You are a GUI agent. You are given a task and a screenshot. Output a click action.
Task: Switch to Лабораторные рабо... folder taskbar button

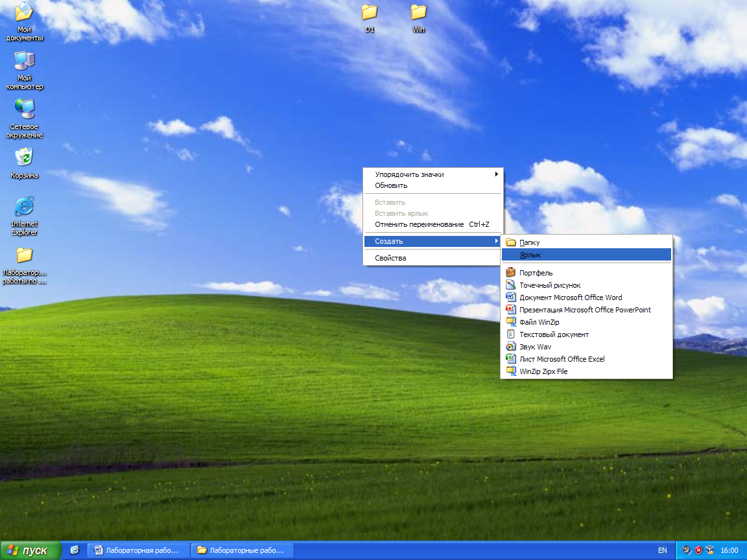tap(243, 550)
